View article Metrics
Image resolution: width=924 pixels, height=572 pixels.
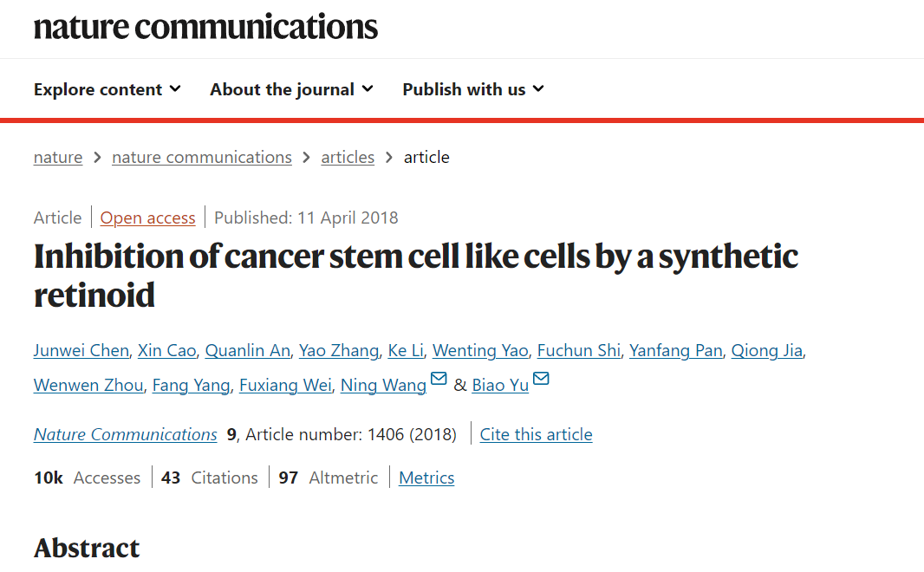426,478
